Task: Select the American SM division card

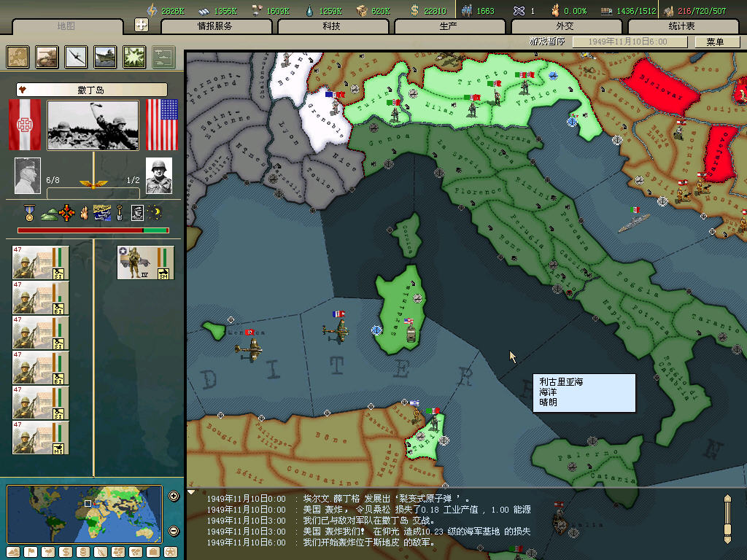Action: [x=145, y=262]
